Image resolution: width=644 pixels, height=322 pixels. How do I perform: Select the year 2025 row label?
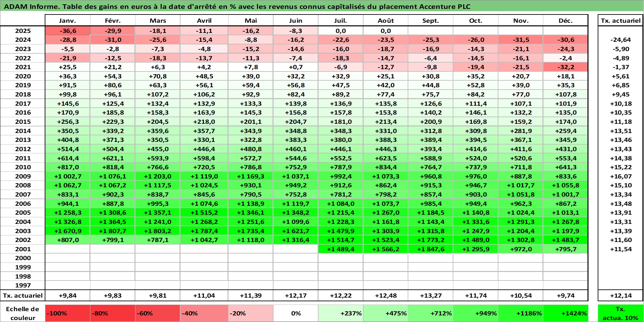[x=23, y=31]
